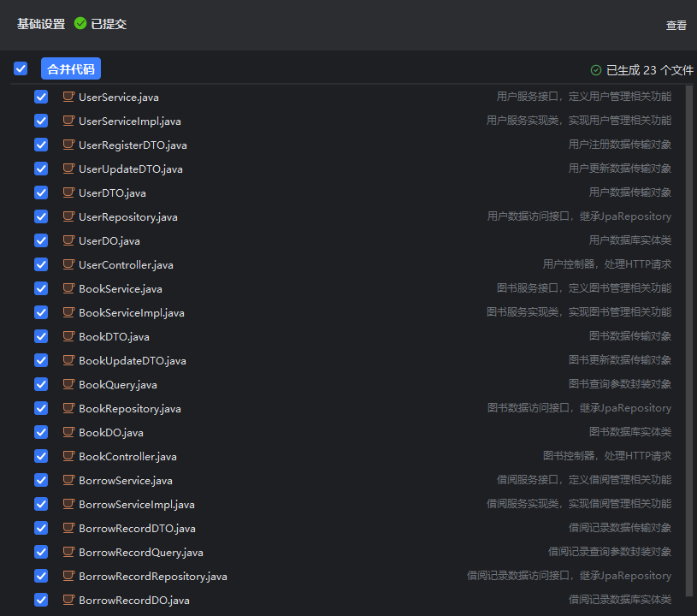Click the Java icon beside BorrowService.java
This screenshot has height=616, width=697.
coord(68,480)
